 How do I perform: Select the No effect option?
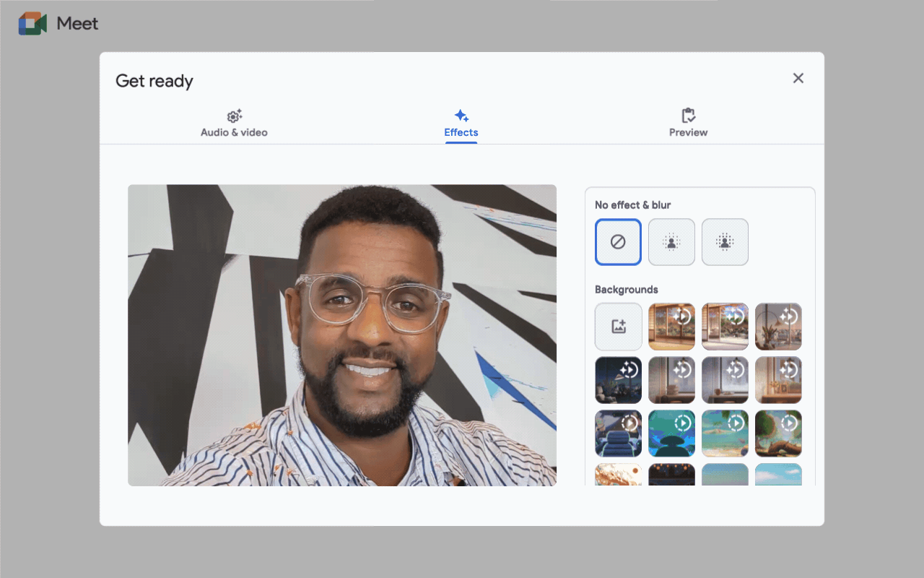(618, 242)
